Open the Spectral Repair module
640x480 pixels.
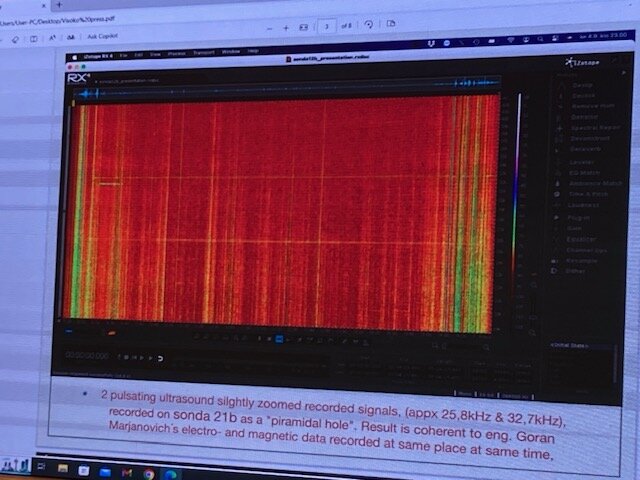595,128
